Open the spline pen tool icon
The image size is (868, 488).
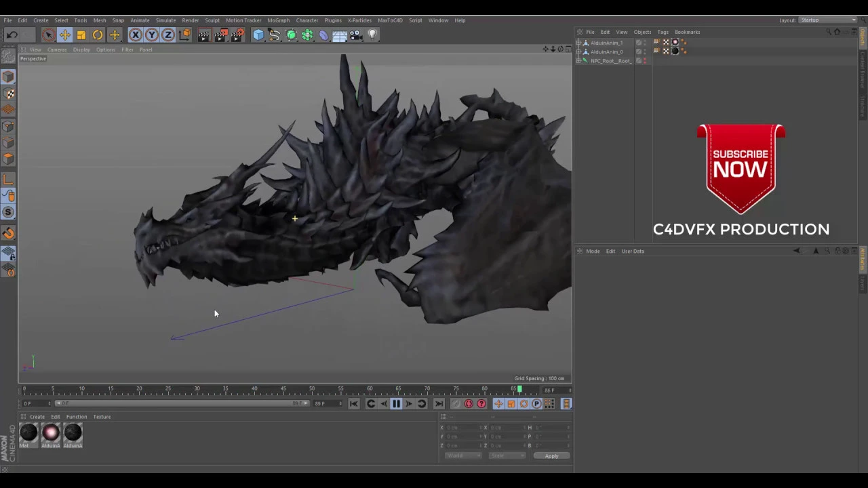tap(275, 35)
